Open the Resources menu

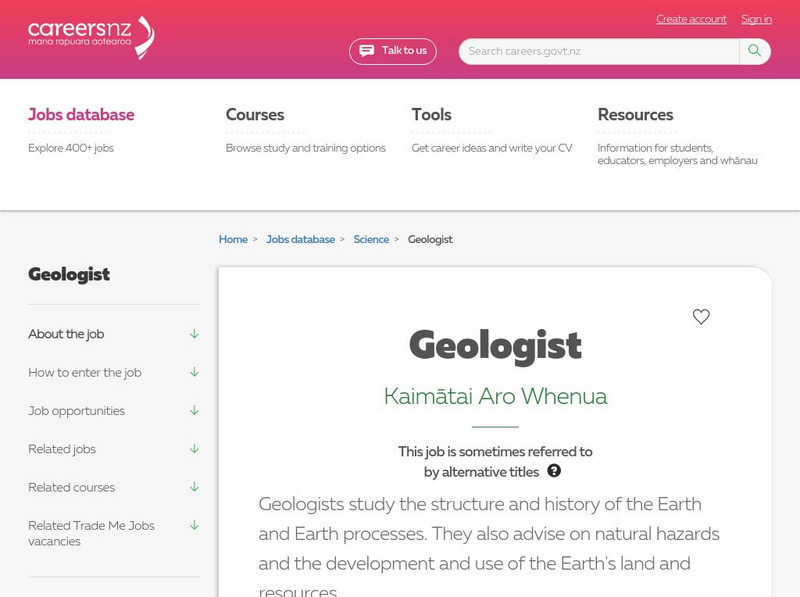tap(635, 115)
